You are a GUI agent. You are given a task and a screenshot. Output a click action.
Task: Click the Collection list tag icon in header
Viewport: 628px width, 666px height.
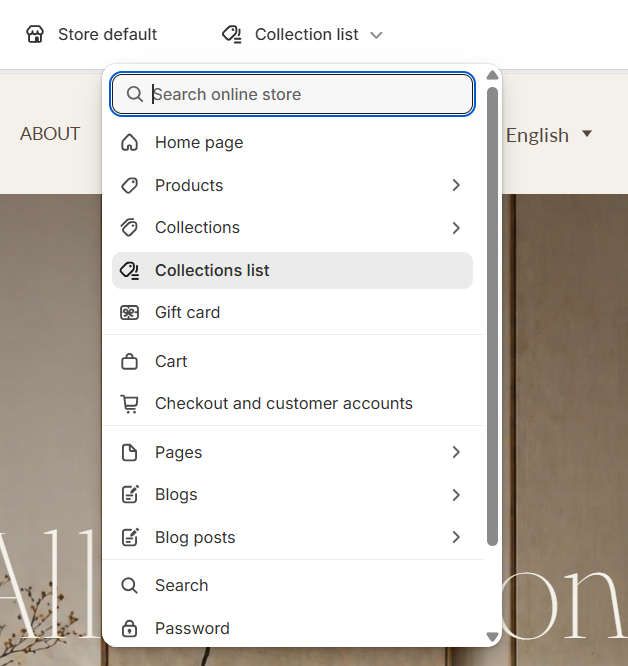[232, 34]
